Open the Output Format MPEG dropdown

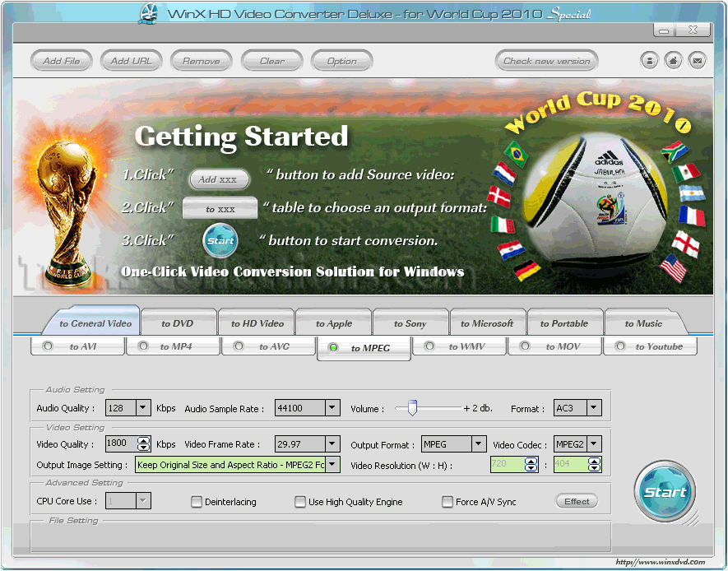(x=479, y=443)
